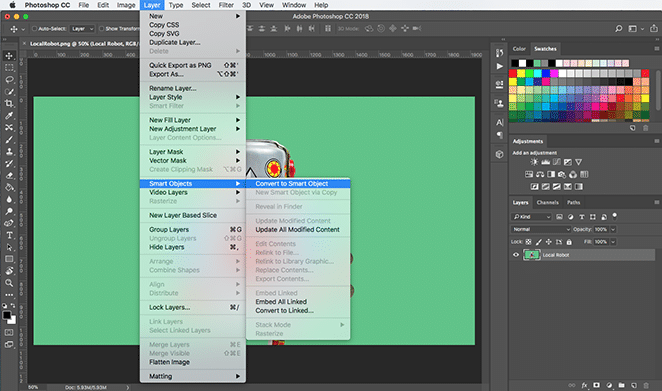Click the Opacity 100% input field
The height and width of the screenshot is (391, 662).
click(601, 229)
